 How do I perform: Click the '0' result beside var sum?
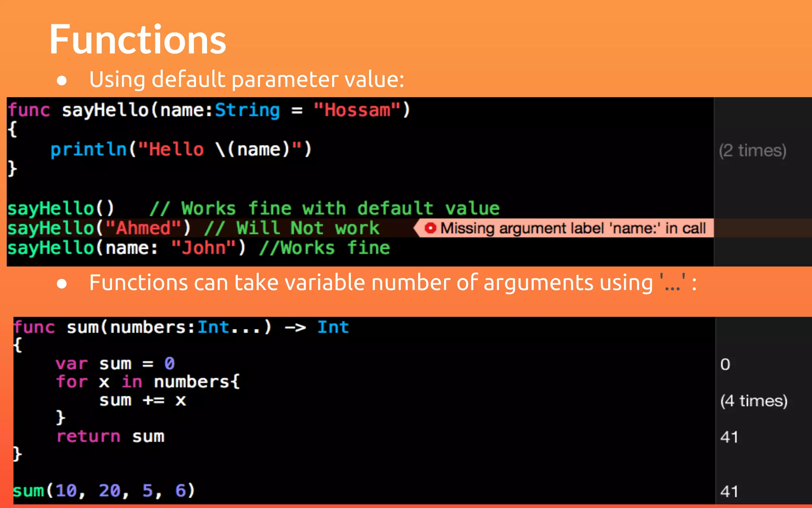coord(725,364)
